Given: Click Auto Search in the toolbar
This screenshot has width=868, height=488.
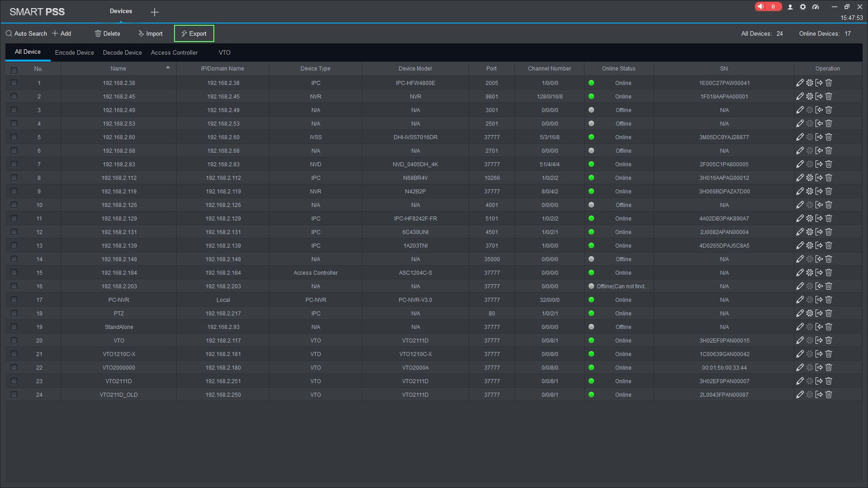Looking at the screenshot, I should [x=26, y=33].
